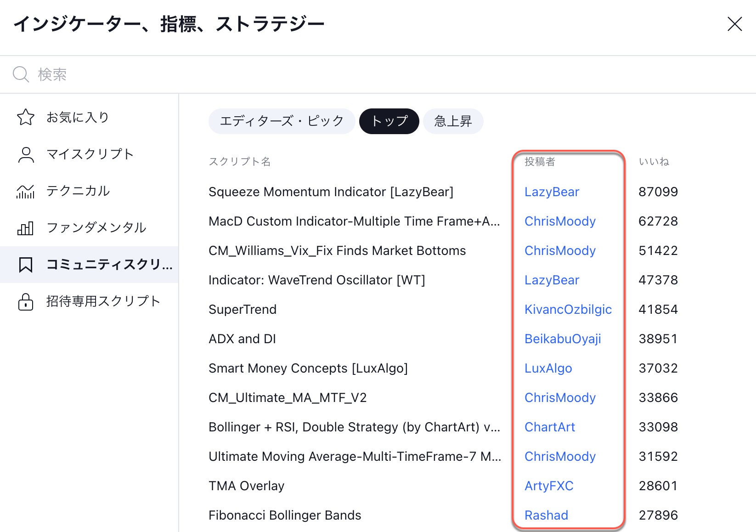The width and height of the screenshot is (756, 532).
Task: Add Ultimate Moving Average-Multi-TimeFrame-7 script
Action: [355, 457]
